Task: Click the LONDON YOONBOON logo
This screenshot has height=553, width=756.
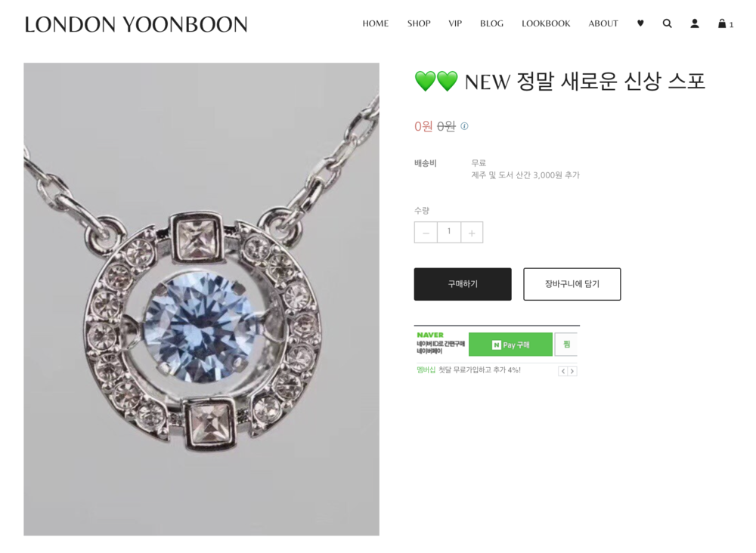Action: 136,25
